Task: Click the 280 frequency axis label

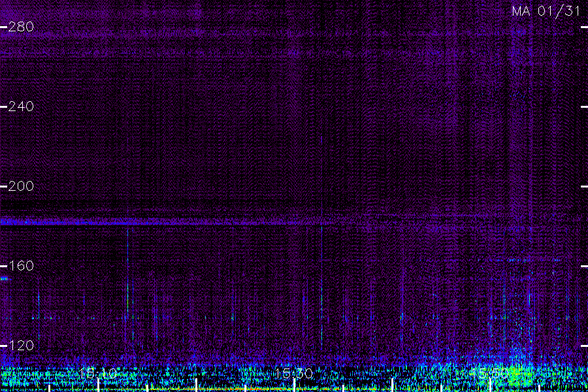Action: pyautogui.click(x=21, y=27)
